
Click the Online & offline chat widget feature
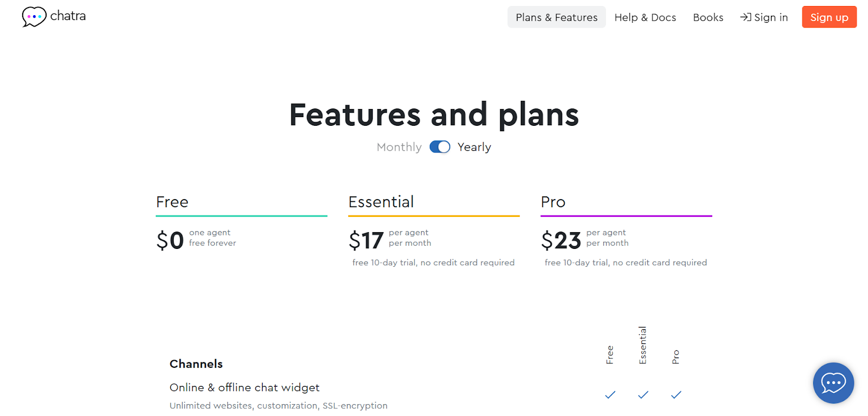point(244,387)
